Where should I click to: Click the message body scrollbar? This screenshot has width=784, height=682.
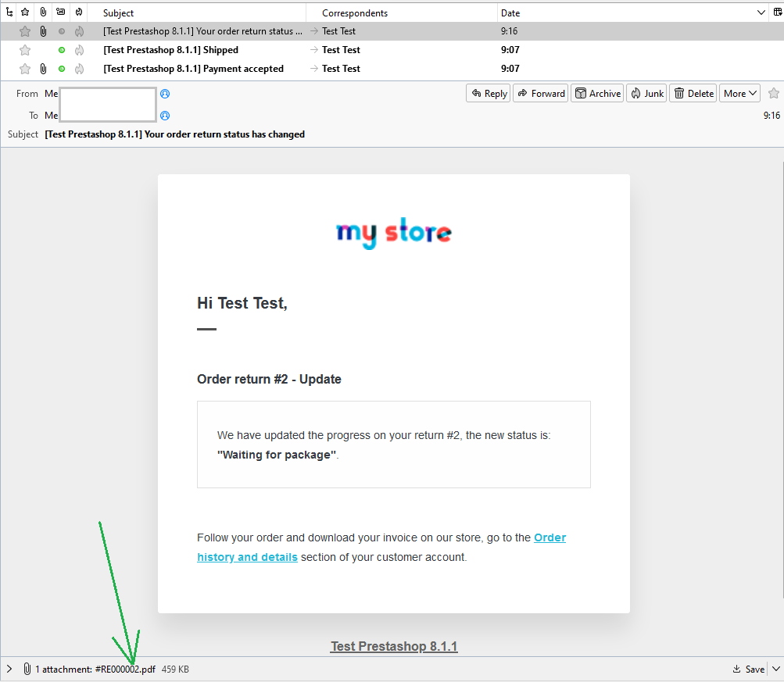coord(782,380)
